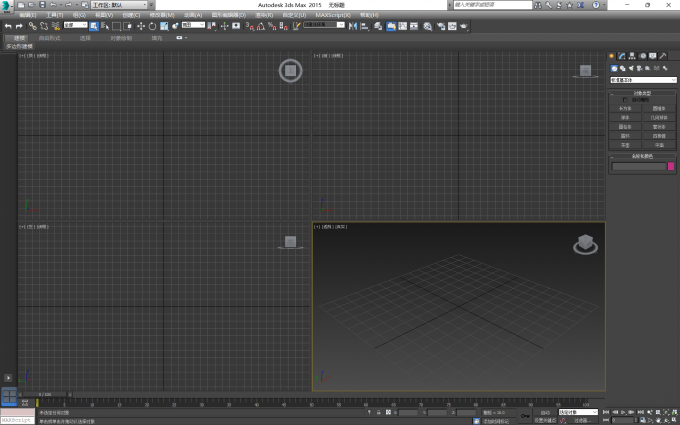Open the named selection sets dropdown

[x=324, y=25]
